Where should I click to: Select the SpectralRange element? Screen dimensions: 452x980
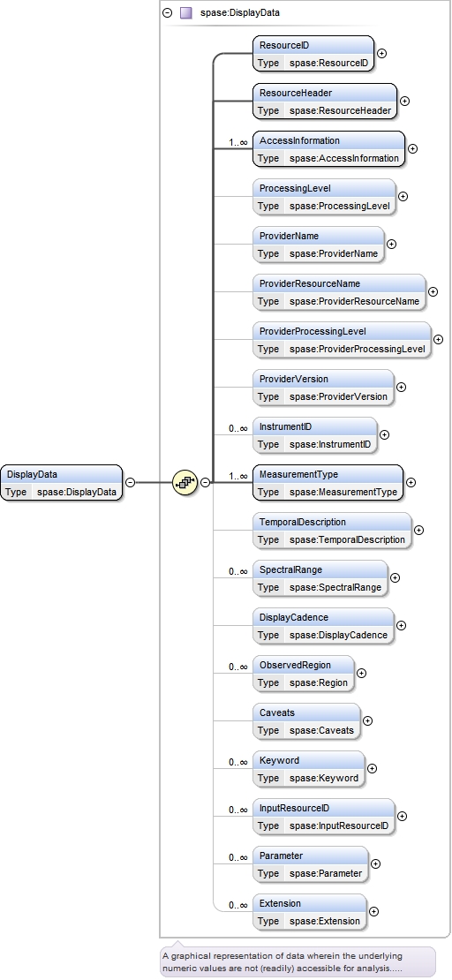(320, 578)
